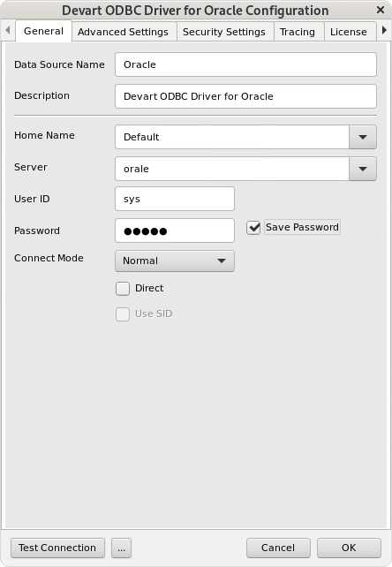Click the Test Connection button
Image resolution: width=392 pixels, height=567 pixels.
pyautogui.click(x=57, y=548)
